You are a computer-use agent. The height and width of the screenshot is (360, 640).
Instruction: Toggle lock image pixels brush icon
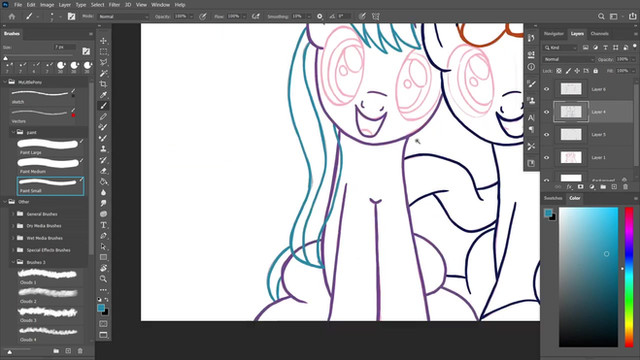point(568,71)
